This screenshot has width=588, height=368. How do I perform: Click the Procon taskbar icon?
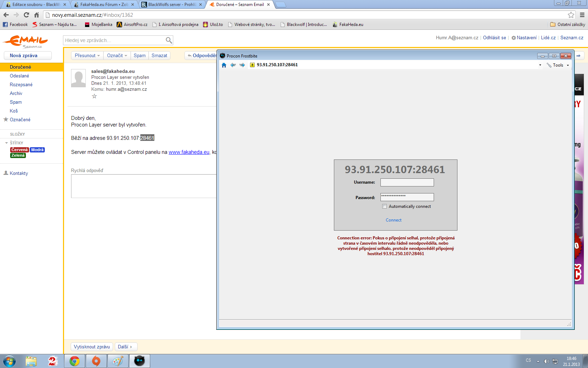tap(140, 361)
